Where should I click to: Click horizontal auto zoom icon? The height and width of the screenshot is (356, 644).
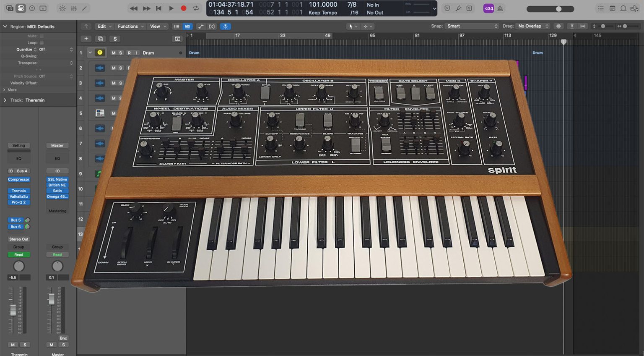click(x=583, y=26)
